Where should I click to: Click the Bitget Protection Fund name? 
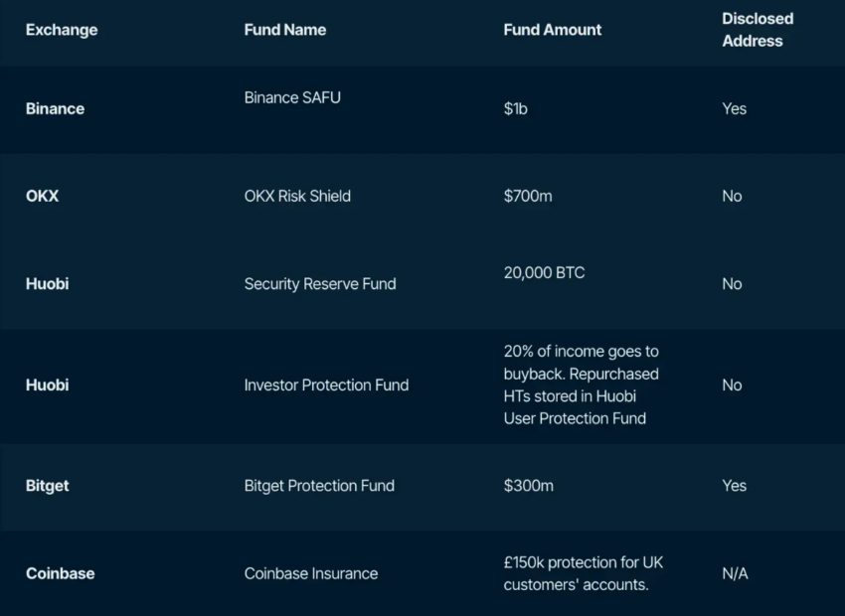319,486
